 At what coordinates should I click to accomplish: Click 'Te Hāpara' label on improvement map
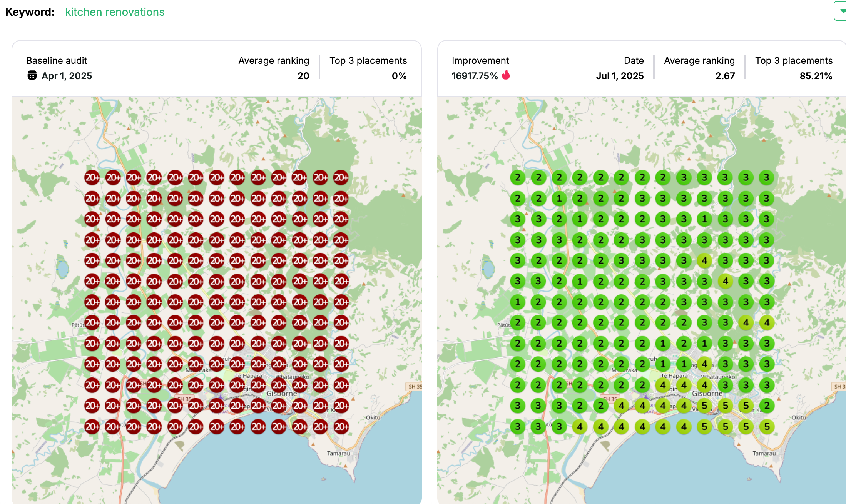[674, 375]
